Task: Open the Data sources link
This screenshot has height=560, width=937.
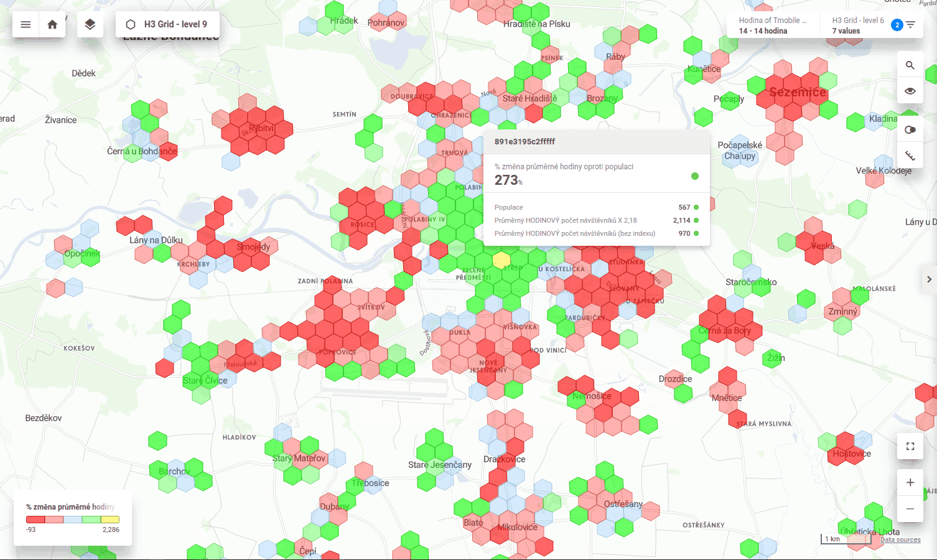Action: (x=900, y=539)
